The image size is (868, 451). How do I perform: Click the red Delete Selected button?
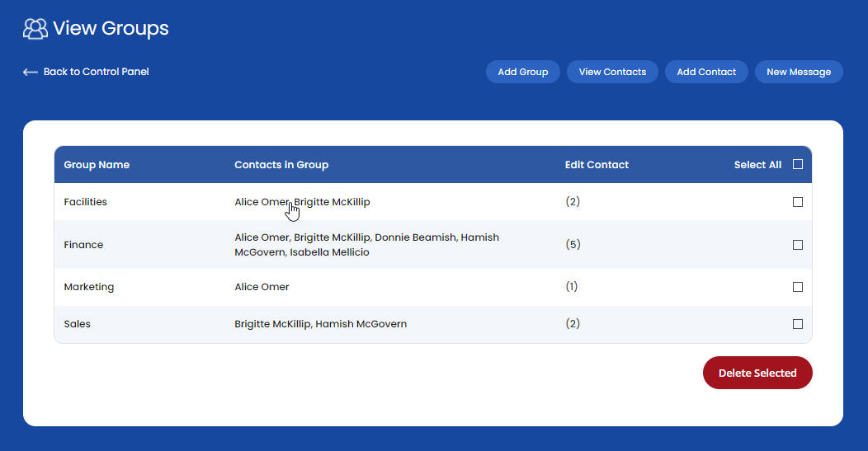[x=757, y=373]
